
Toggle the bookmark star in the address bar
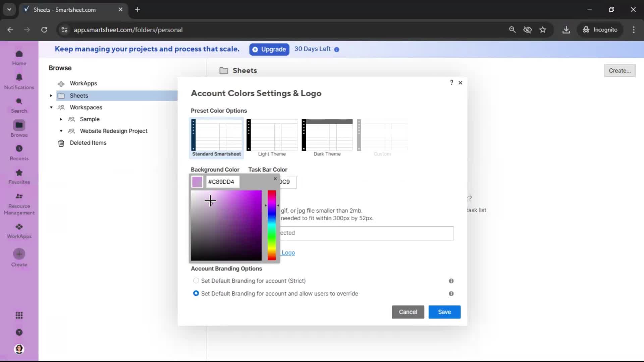543,30
